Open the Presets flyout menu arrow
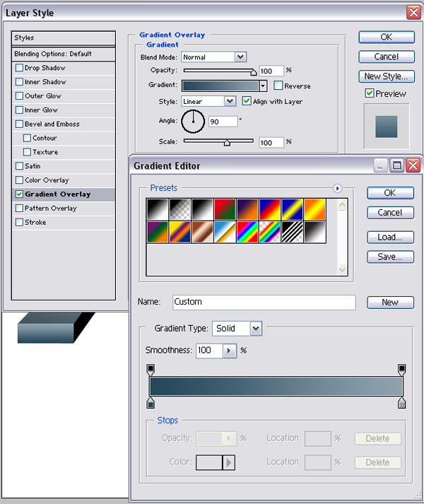 337,188
